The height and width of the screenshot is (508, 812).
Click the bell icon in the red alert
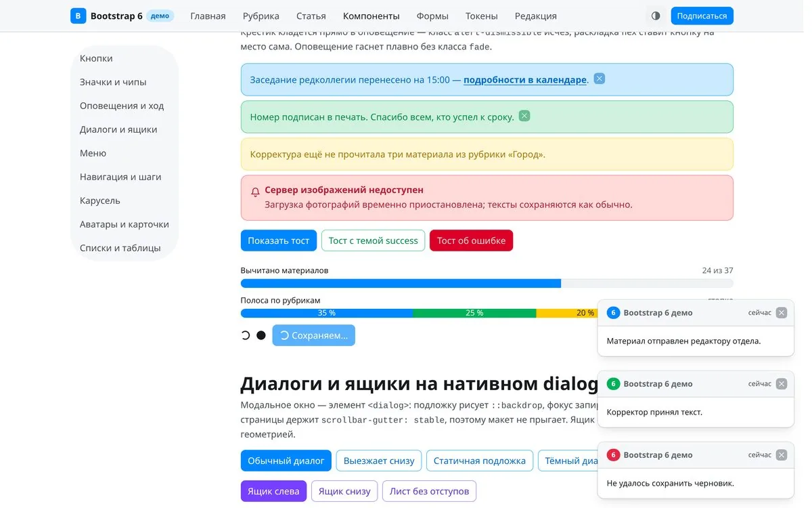255,192
